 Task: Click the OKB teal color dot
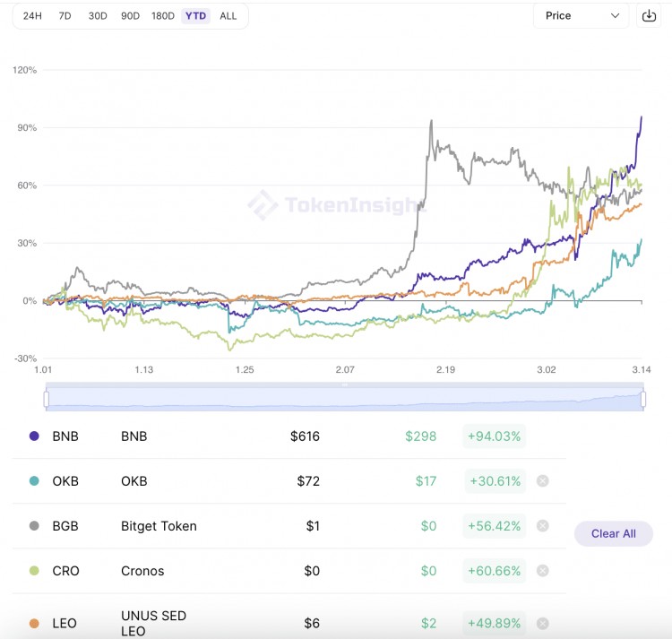(x=34, y=481)
